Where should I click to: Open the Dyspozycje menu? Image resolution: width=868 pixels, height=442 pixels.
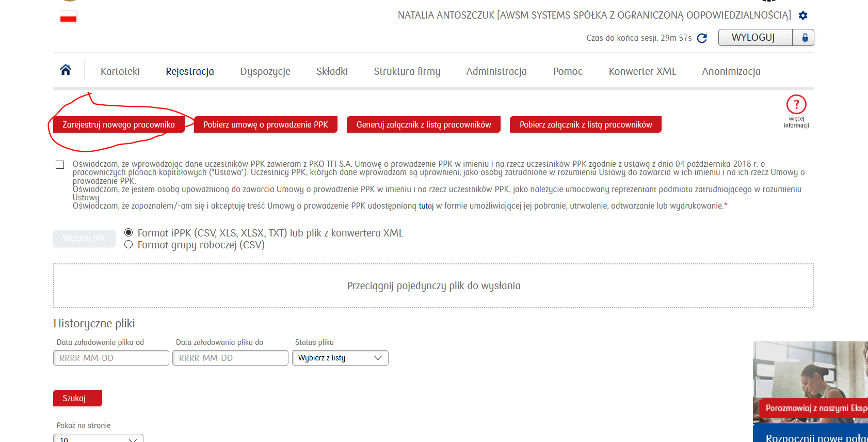coord(265,71)
